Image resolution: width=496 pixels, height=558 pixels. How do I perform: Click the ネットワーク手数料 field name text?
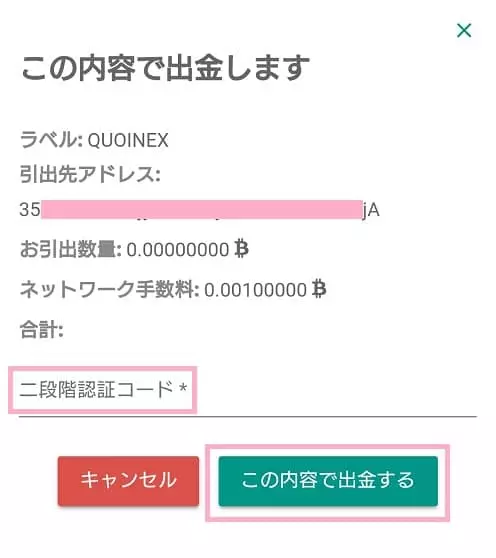click(x=107, y=289)
